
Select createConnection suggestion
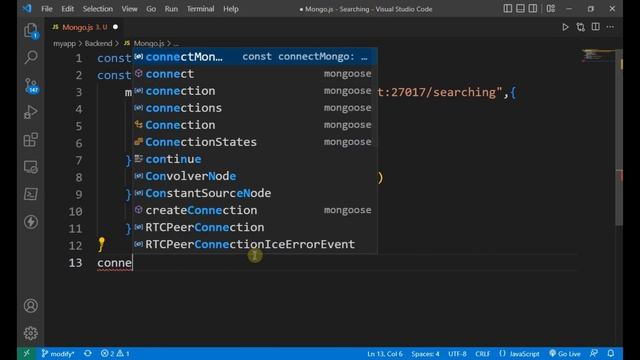tap(255, 210)
